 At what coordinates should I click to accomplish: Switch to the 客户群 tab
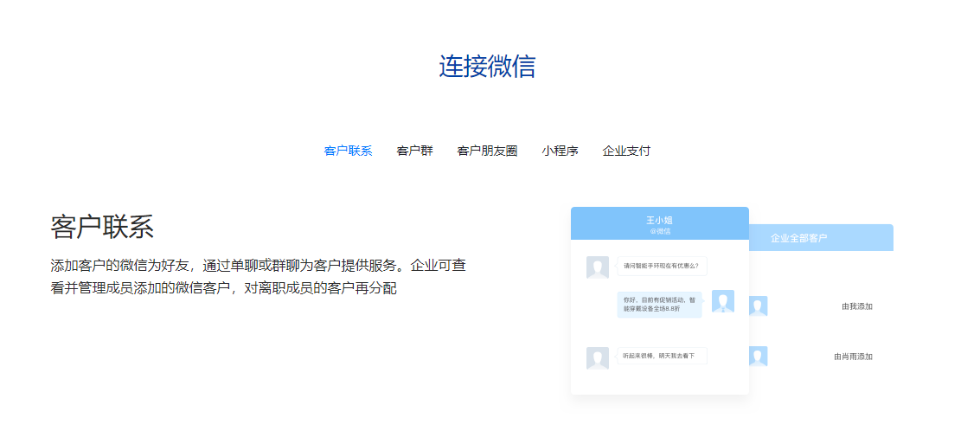coord(414,151)
